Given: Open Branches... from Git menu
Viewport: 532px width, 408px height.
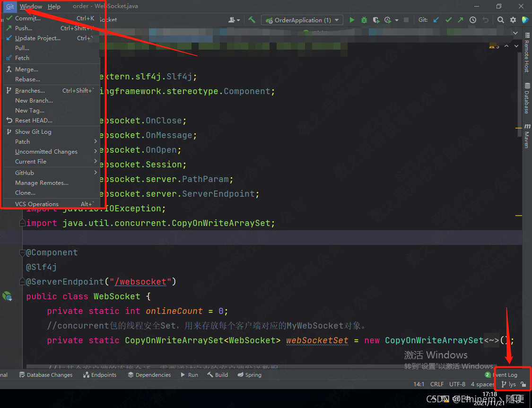Looking at the screenshot, I should [52, 91].
